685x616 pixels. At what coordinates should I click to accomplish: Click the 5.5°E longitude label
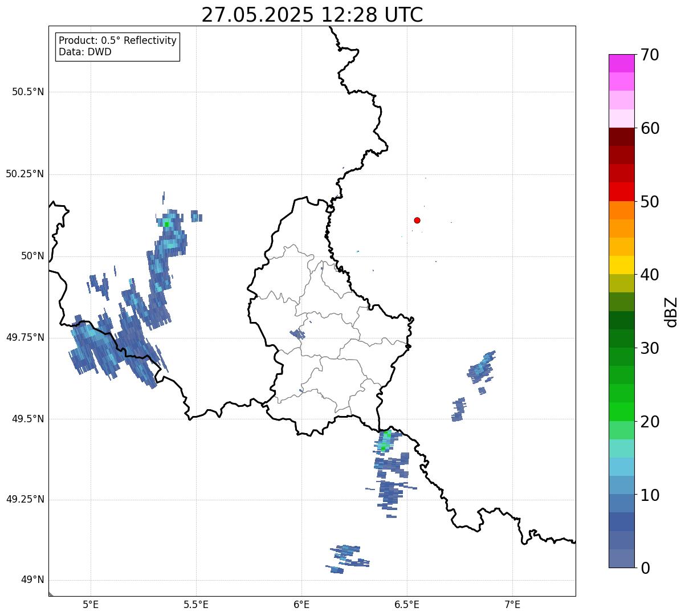point(196,604)
